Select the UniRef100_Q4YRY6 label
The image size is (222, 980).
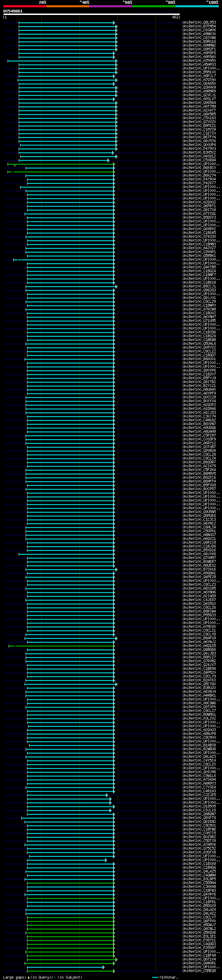pos(199,894)
